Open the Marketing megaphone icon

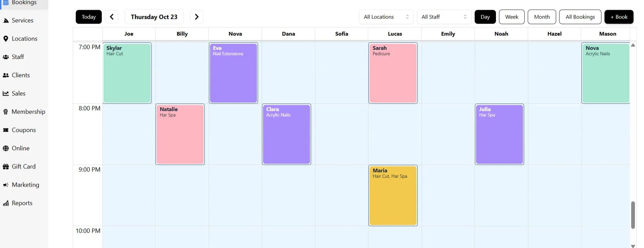click(x=5, y=185)
